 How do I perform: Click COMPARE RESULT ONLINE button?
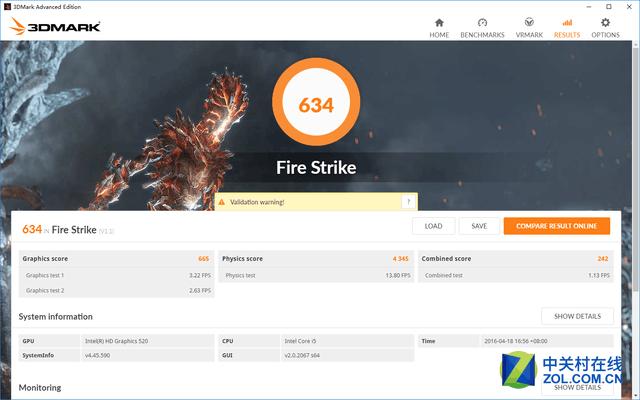(557, 226)
